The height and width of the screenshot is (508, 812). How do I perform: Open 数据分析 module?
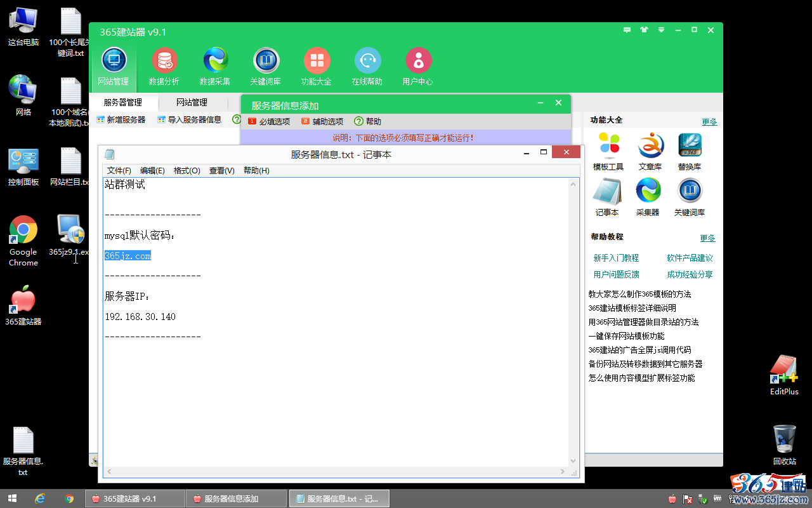click(164, 67)
